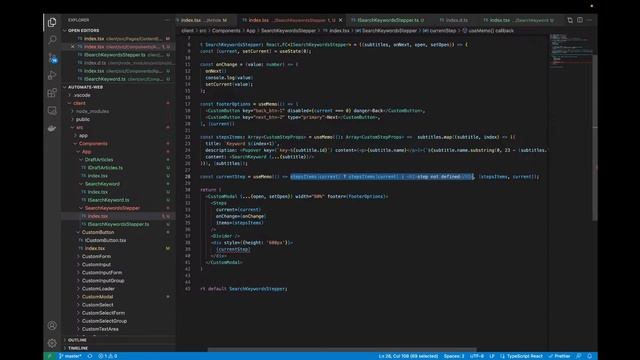Click master branch in status bar
The image size is (640, 360).
click(x=70, y=356)
